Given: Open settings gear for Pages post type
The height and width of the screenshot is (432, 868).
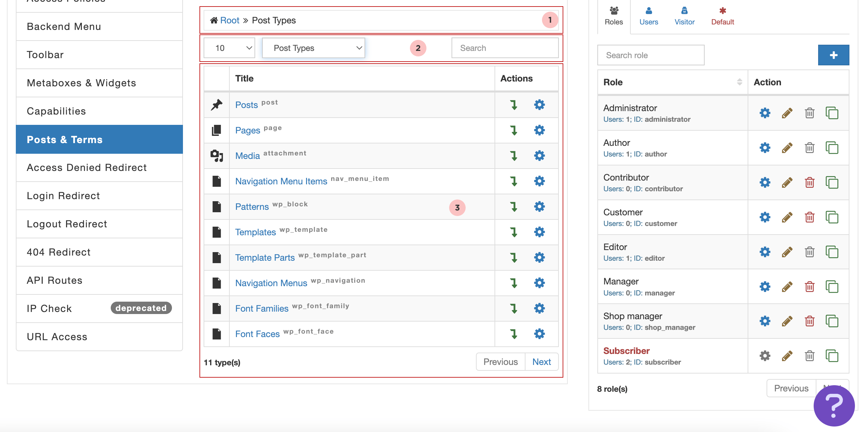Looking at the screenshot, I should pos(539,130).
